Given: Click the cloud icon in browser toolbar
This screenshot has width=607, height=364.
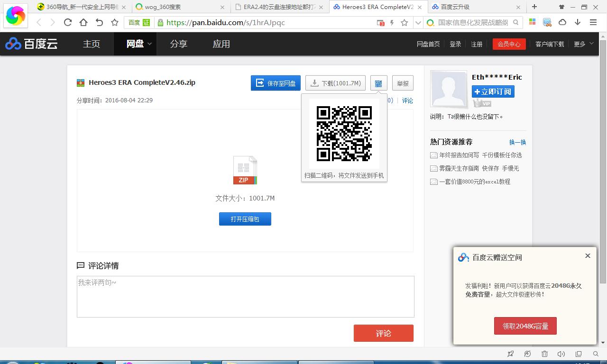Looking at the screenshot, I should (x=562, y=22).
